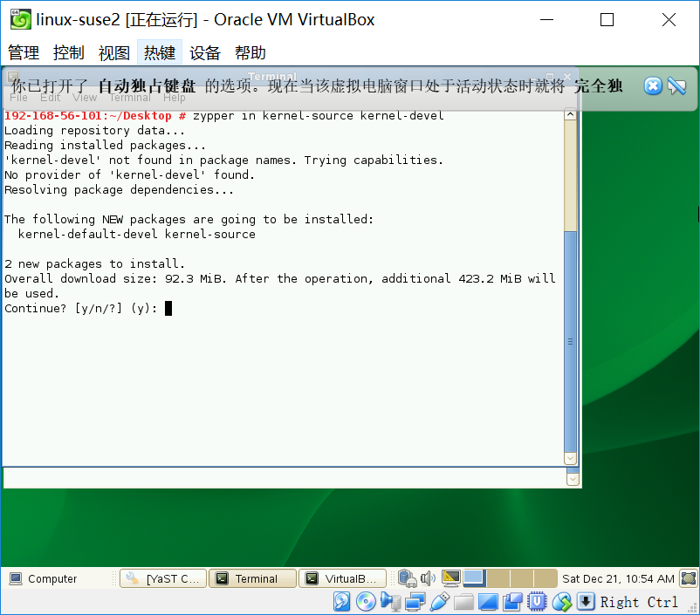Open the volume speaker tray icon in guest panel
This screenshot has height=615, width=700.
tap(428, 578)
